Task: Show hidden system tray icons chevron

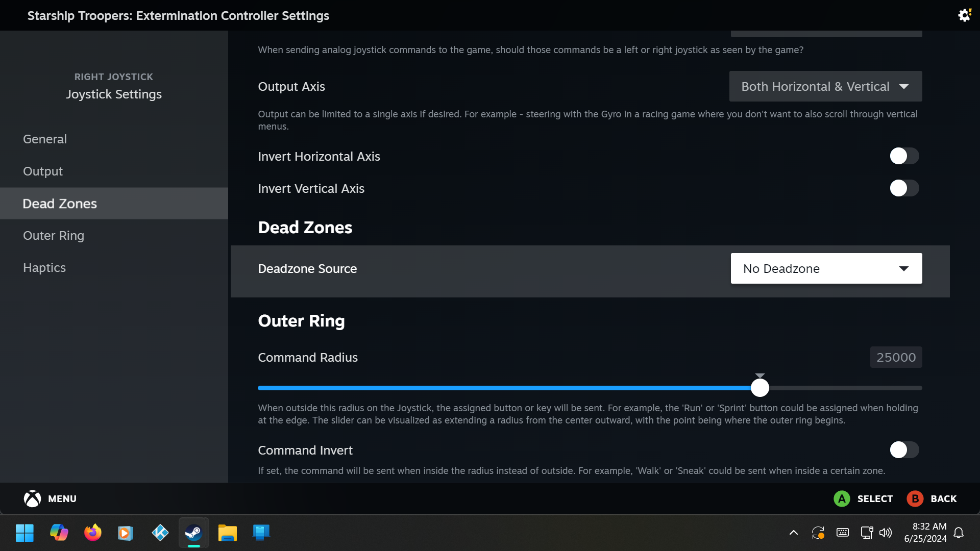Action: pyautogui.click(x=793, y=533)
